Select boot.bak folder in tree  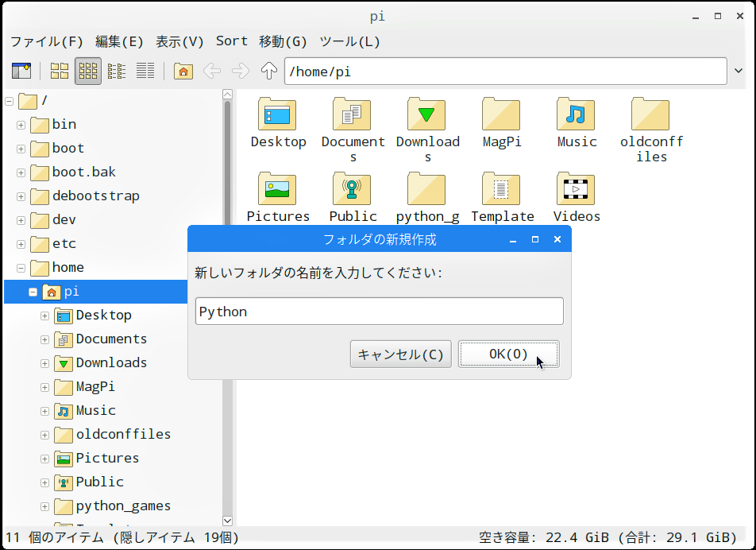point(84,172)
